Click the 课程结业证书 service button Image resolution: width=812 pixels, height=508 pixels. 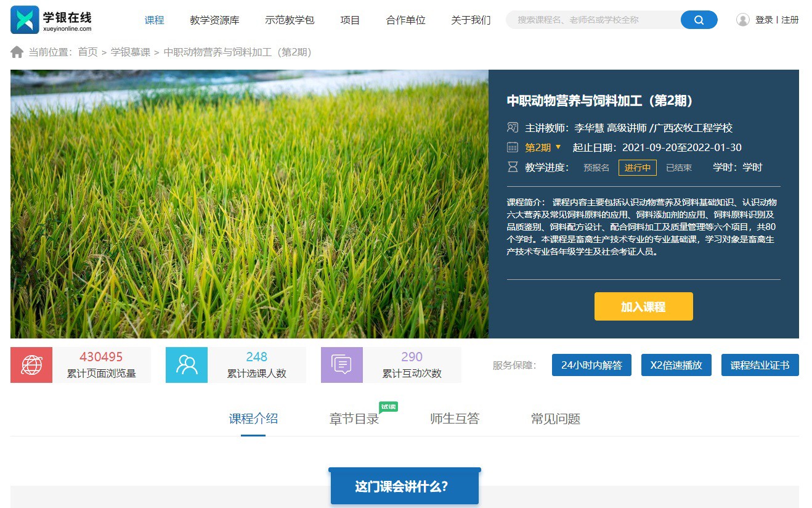(x=760, y=365)
